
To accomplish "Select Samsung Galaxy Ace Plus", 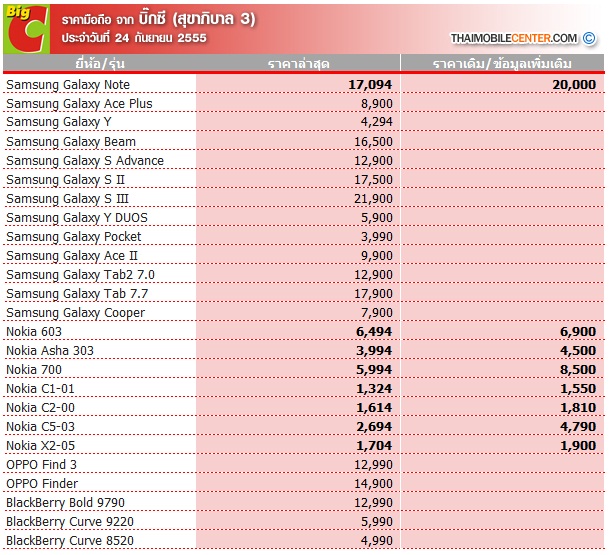I will [79, 104].
